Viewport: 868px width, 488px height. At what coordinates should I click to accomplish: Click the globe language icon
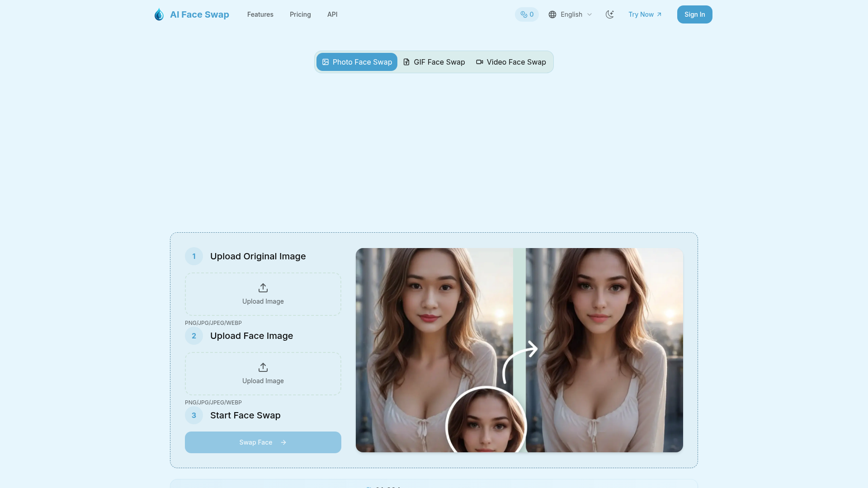point(552,14)
